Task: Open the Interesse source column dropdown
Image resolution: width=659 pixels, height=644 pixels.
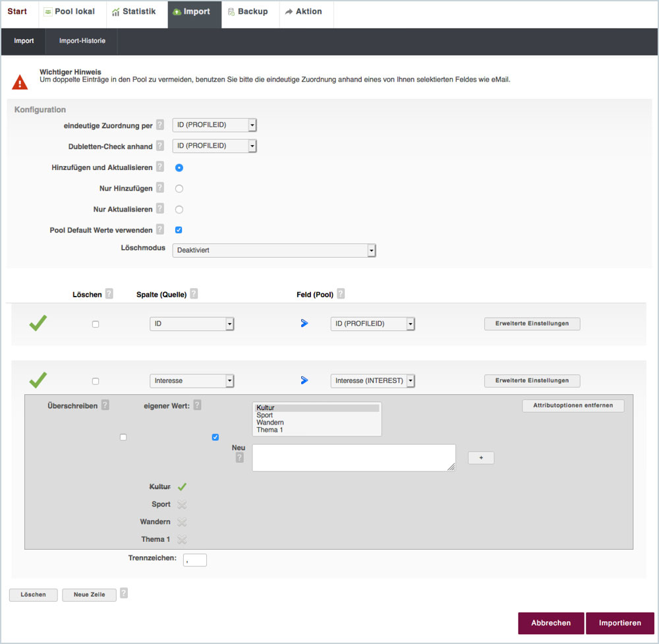Action: coord(192,381)
